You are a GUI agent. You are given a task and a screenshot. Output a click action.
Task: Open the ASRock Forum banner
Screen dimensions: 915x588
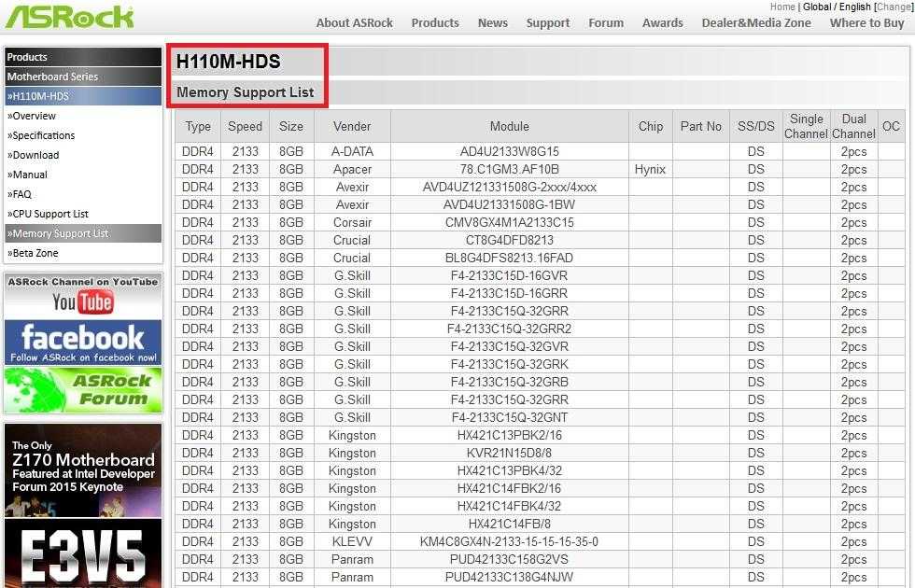point(82,390)
